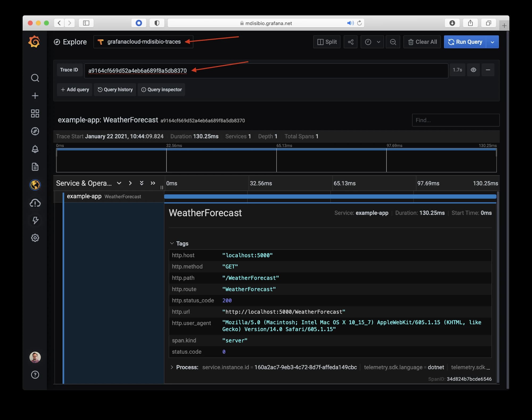Screen dimensions: 532x420
Task: Show Safari tab overview
Action: click(x=488, y=23)
